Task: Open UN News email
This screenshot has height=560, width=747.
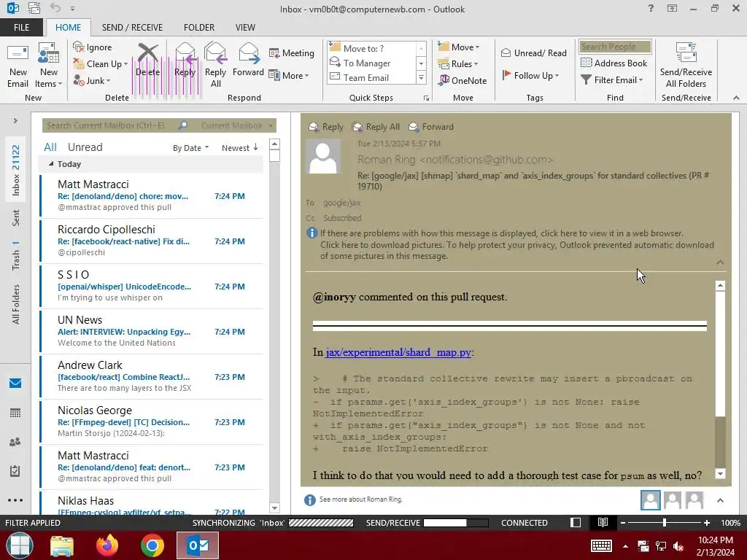Action: 152,332
